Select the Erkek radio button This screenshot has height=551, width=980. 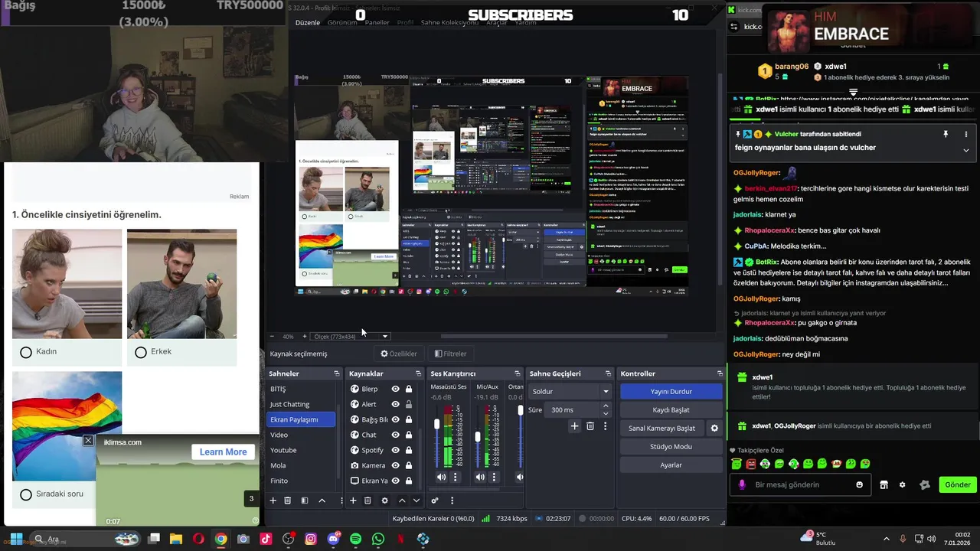click(141, 352)
